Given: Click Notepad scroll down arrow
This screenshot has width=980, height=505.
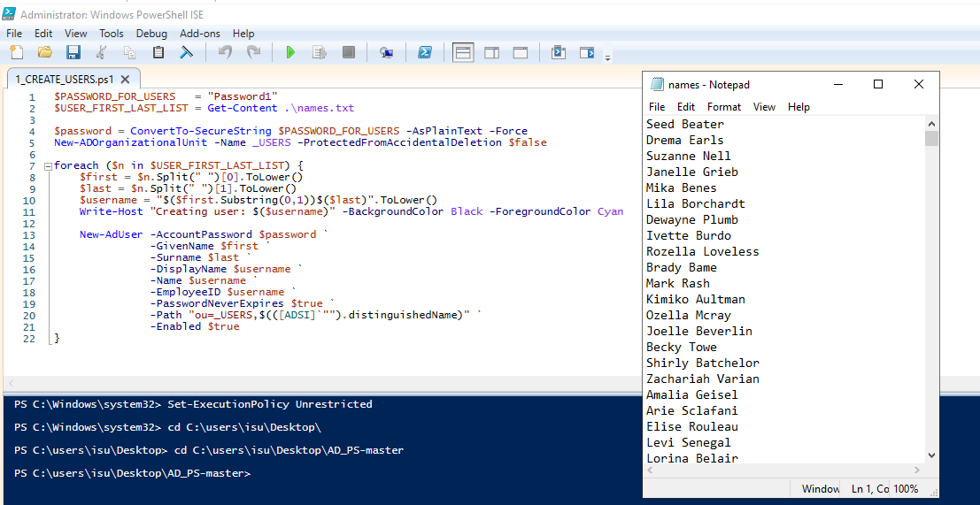Looking at the screenshot, I should click(931, 455).
